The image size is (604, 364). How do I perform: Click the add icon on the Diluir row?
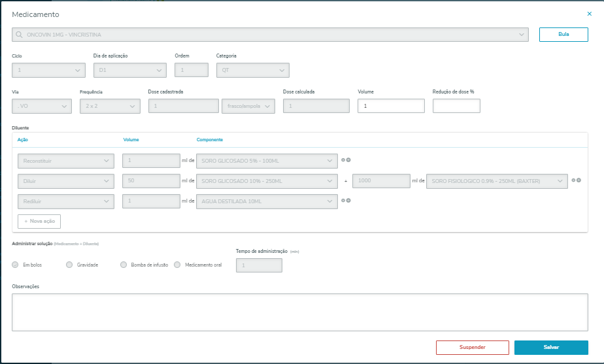tap(579, 180)
